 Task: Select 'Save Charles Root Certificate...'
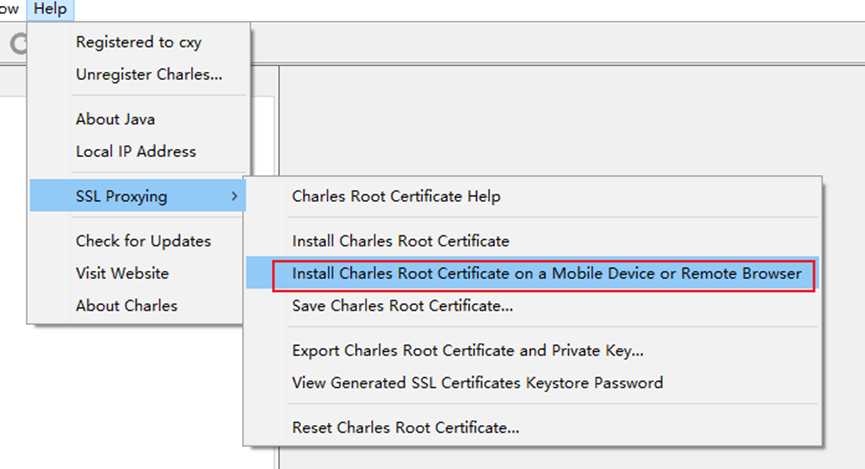tap(402, 305)
